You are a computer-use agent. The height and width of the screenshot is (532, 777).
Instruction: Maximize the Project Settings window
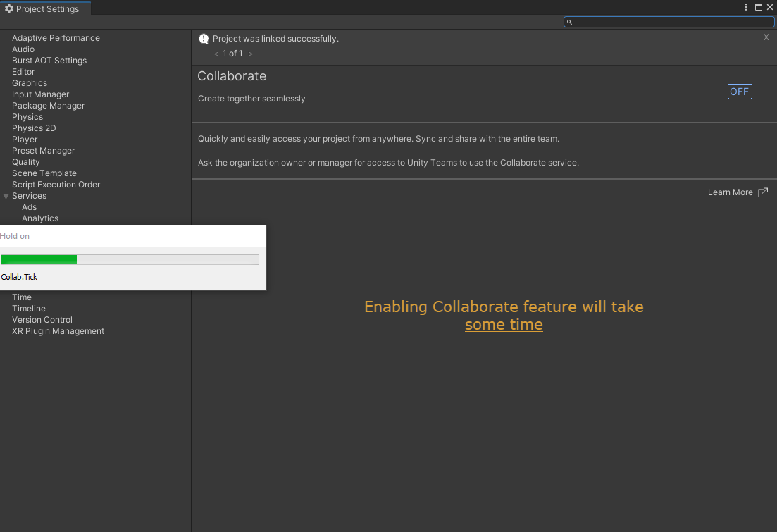click(x=758, y=7)
